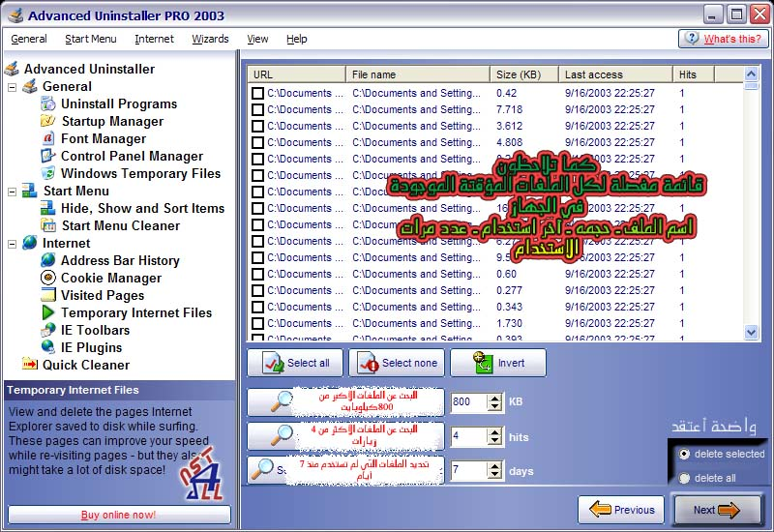The height and width of the screenshot is (532, 774).
Task: Open Cookie Manager icon
Action: [x=47, y=278]
